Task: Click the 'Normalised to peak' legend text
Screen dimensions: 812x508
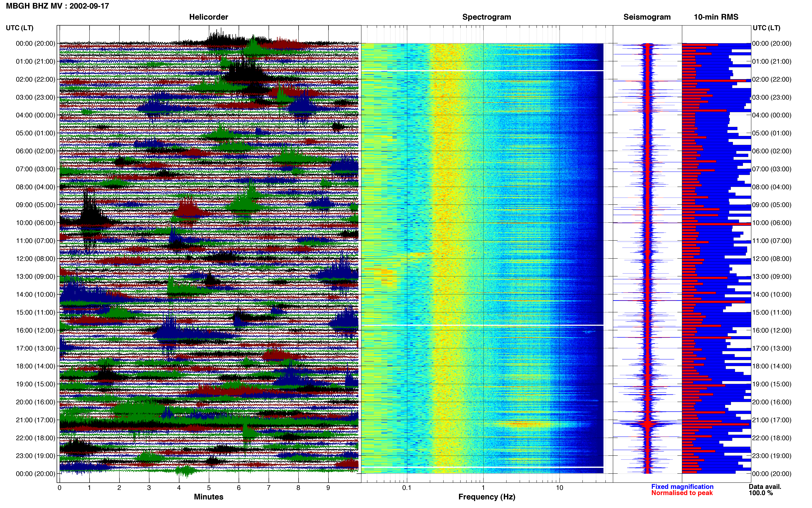Action: (682, 493)
